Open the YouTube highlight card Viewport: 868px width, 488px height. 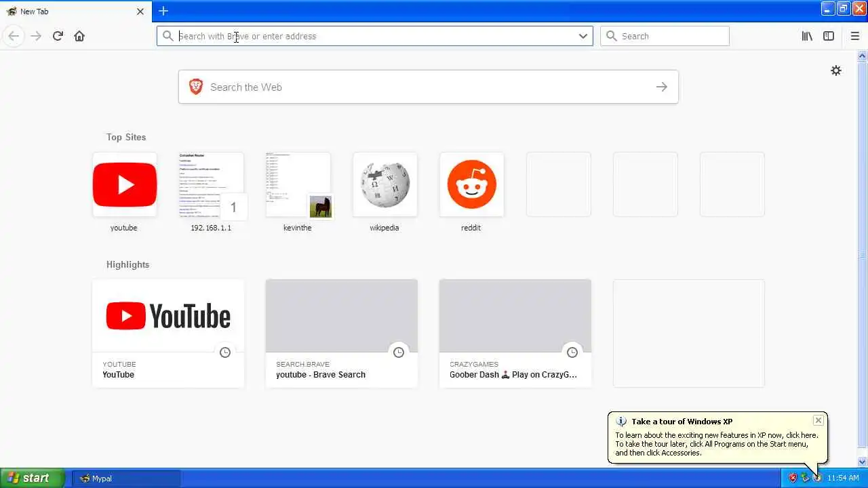pos(168,333)
